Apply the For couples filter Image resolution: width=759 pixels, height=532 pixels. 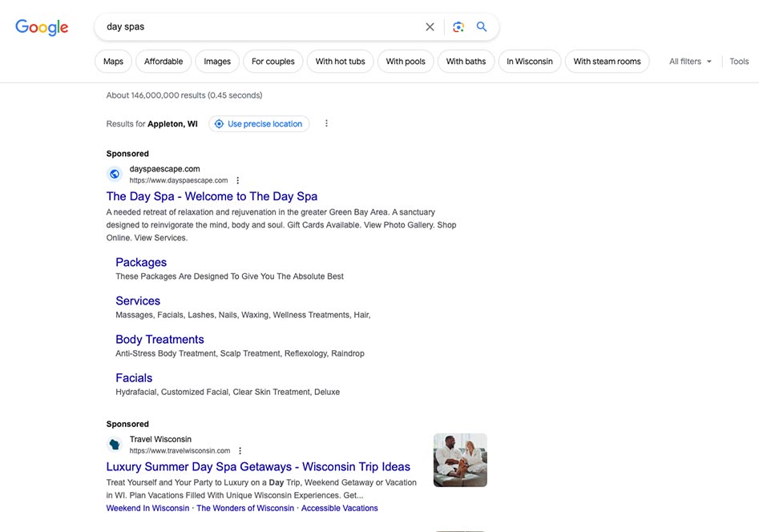click(x=273, y=62)
